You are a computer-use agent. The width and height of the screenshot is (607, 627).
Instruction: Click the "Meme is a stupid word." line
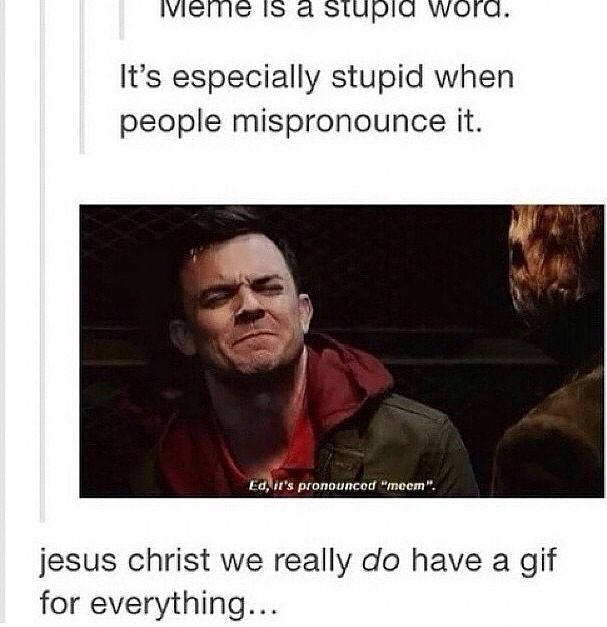(x=335, y=9)
